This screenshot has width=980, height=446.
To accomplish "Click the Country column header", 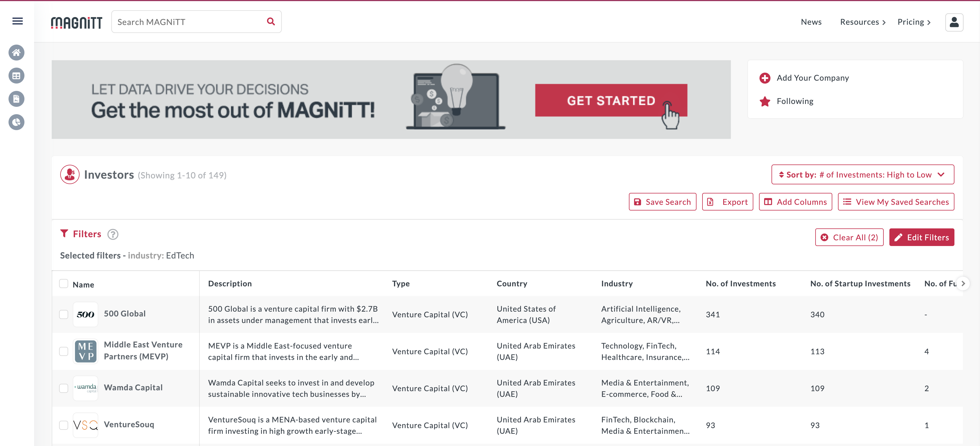I will 512,284.
